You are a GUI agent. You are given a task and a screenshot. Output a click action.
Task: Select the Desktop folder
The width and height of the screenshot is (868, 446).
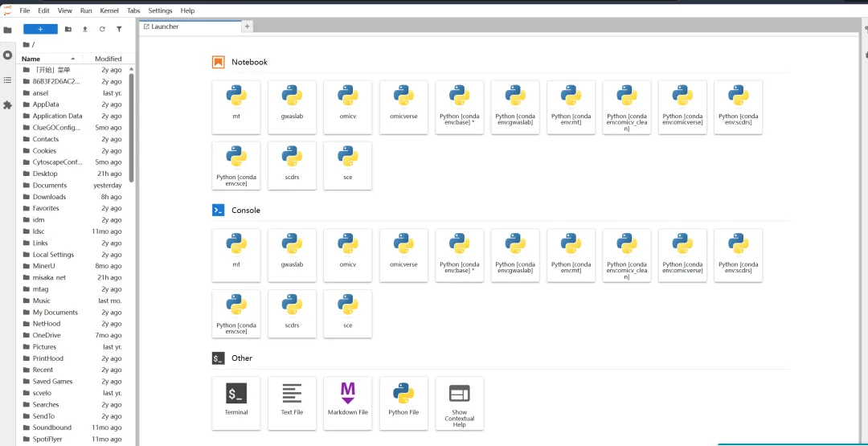tap(72, 174)
